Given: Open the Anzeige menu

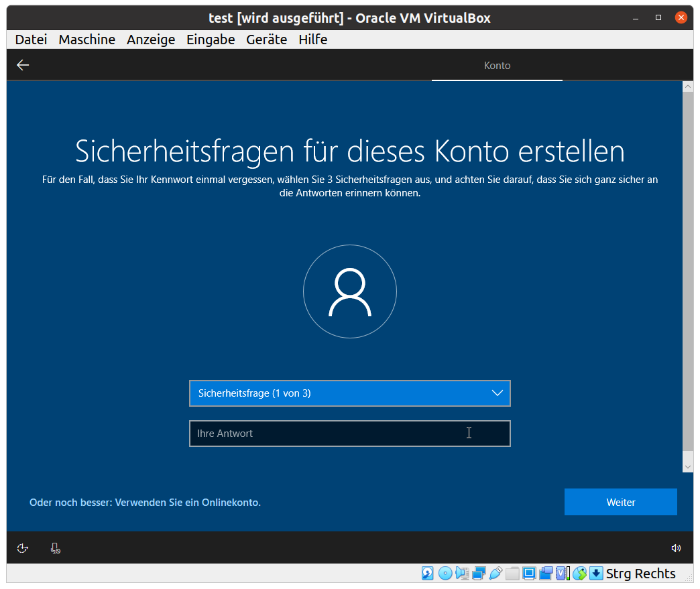Looking at the screenshot, I should pos(151,40).
